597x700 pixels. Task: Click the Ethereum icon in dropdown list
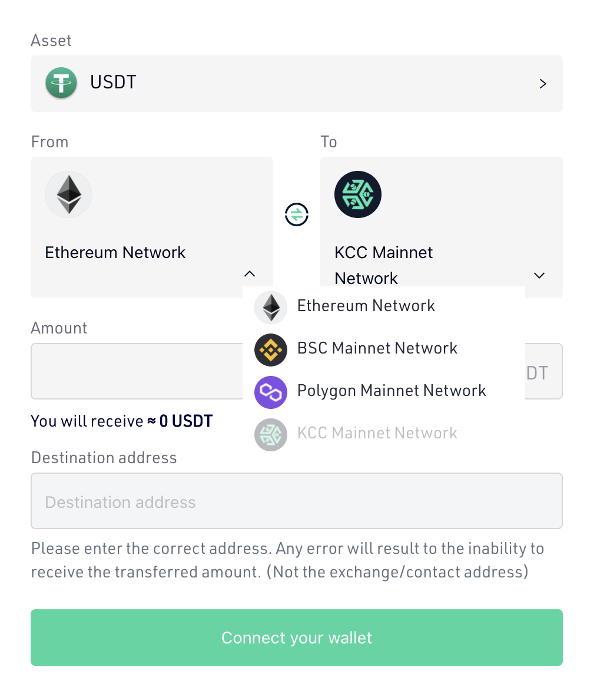tap(271, 308)
